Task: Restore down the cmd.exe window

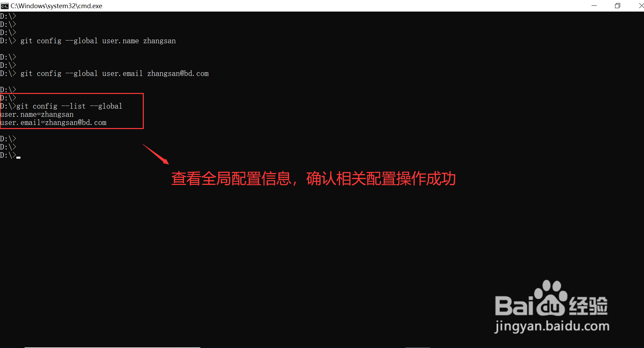Action: click(617, 6)
